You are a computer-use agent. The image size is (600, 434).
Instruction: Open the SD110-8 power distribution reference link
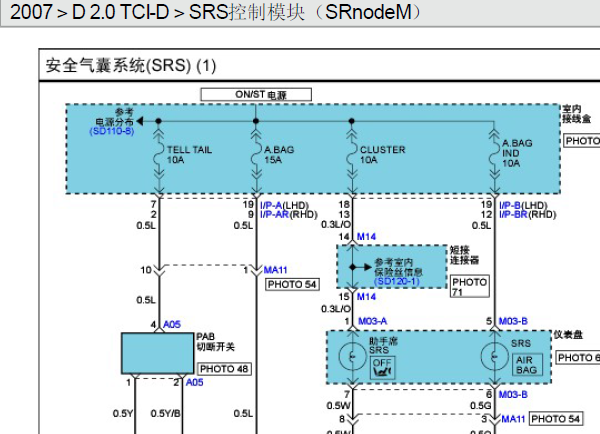(x=112, y=132)
